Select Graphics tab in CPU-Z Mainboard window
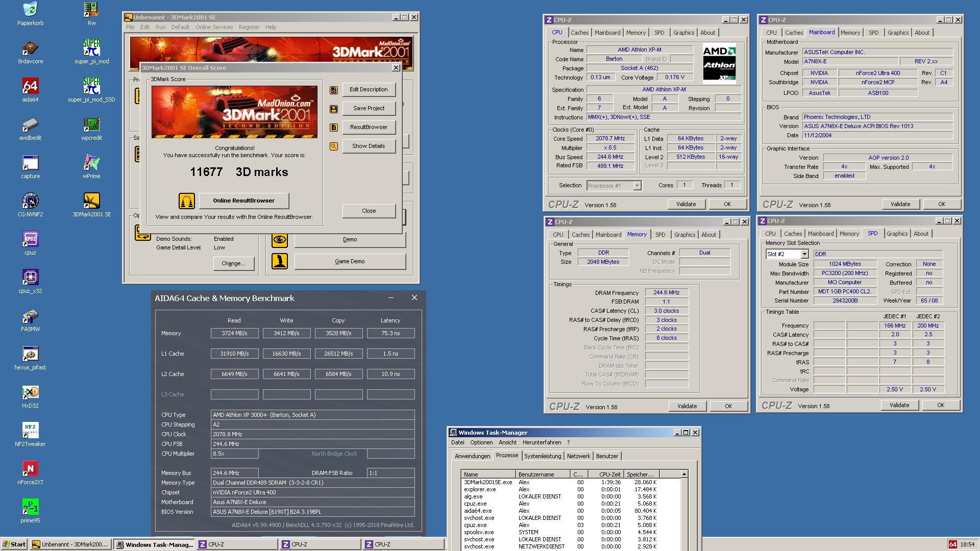 [x=898, y=33]
